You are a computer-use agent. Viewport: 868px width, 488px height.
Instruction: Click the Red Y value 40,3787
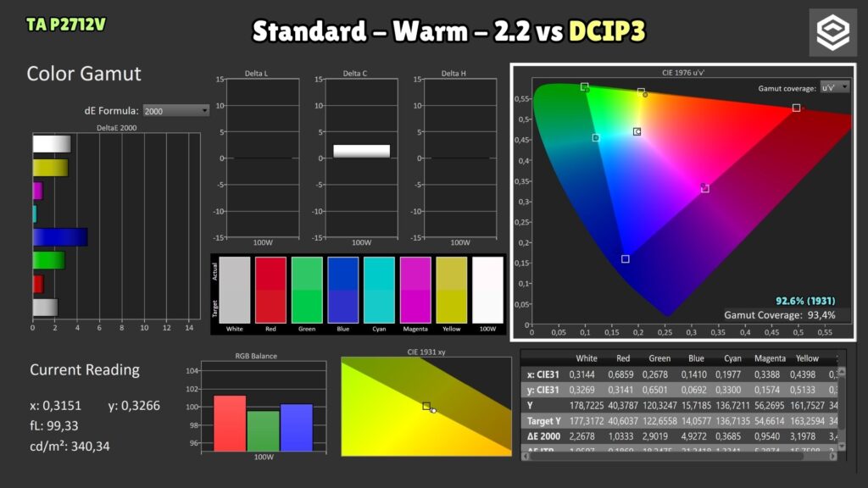click(623, 406)
